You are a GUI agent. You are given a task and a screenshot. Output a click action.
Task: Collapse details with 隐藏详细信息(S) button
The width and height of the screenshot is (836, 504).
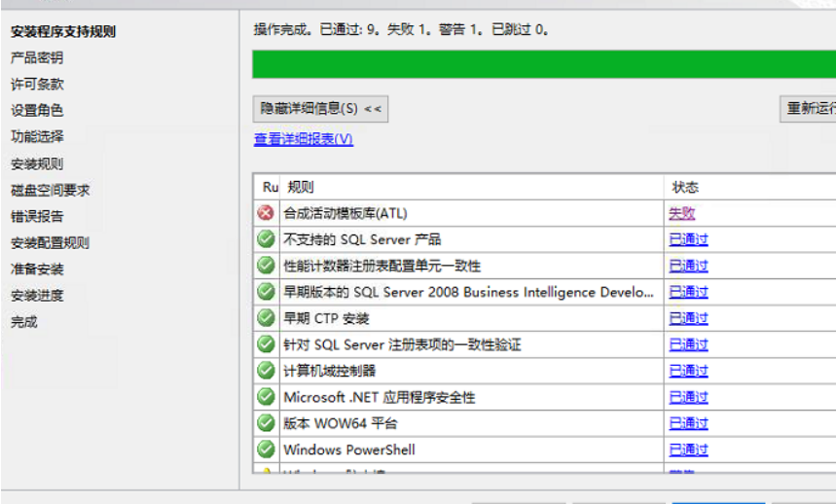320,109
